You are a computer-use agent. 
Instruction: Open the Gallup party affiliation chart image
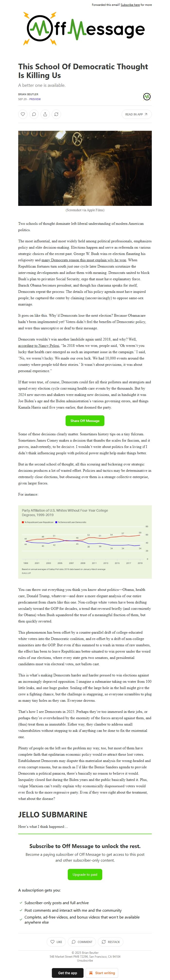point(85,542)
